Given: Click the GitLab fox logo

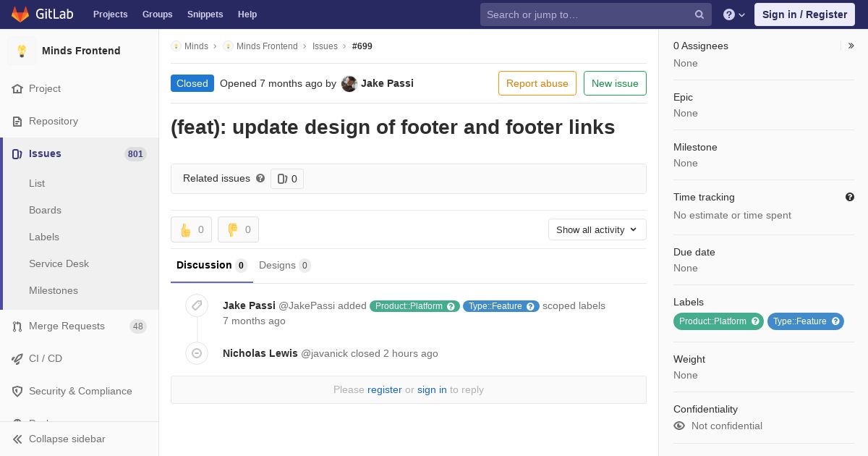Looking at the screenshot, I should (20, 14).
